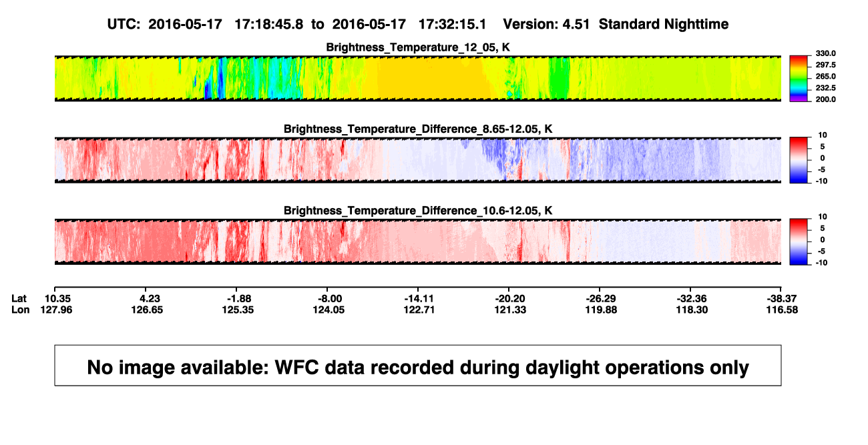Click the longitude value '118.30'

[692, 310]
